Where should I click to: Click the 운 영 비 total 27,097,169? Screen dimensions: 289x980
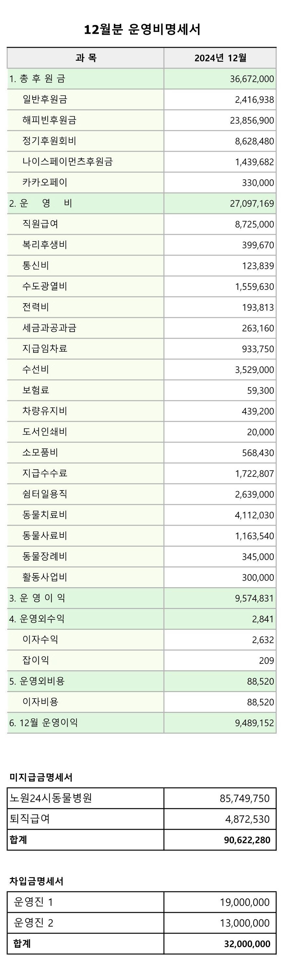point(252,204)
